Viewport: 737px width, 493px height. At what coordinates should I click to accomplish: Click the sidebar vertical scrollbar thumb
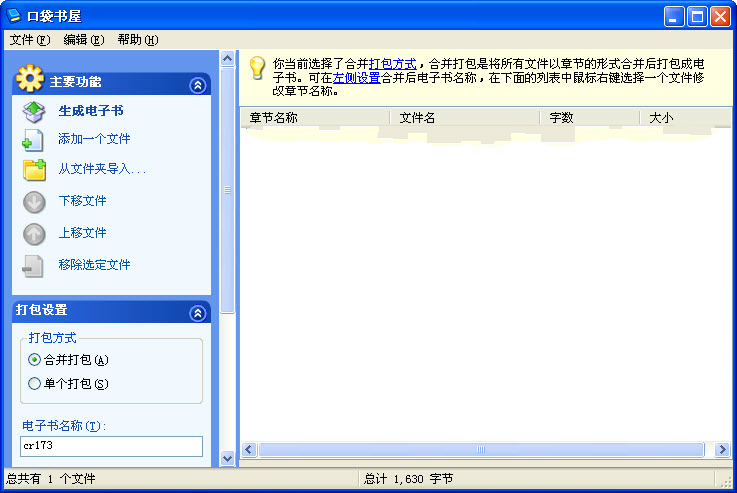(x=227, y=190)
